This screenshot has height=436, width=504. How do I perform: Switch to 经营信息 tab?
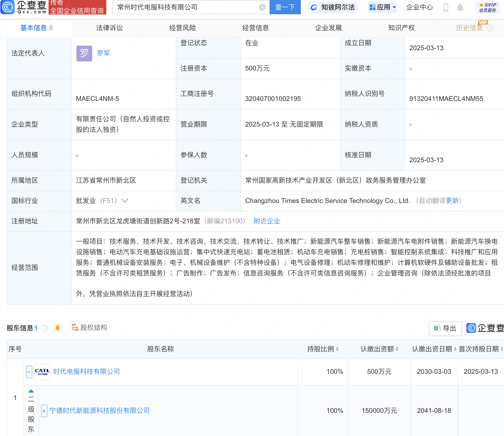click(255, 28)
